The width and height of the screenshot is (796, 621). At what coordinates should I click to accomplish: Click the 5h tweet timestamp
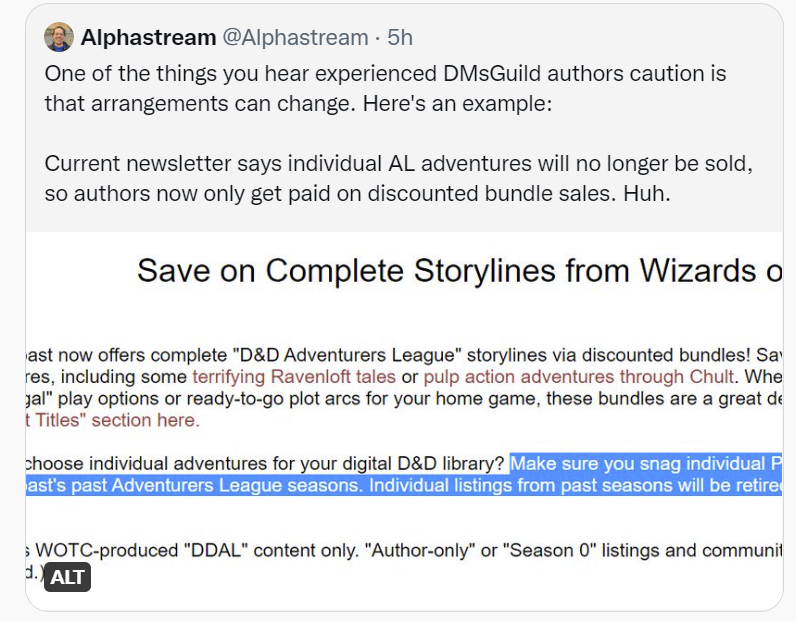point(400,38)
